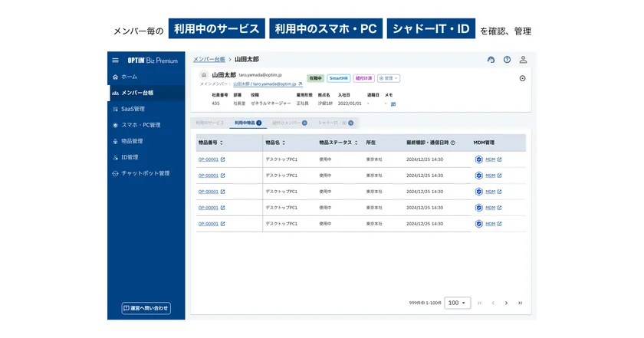The image size is (644, 338).
Task: Open the help question mark icon
Action: 507,60
